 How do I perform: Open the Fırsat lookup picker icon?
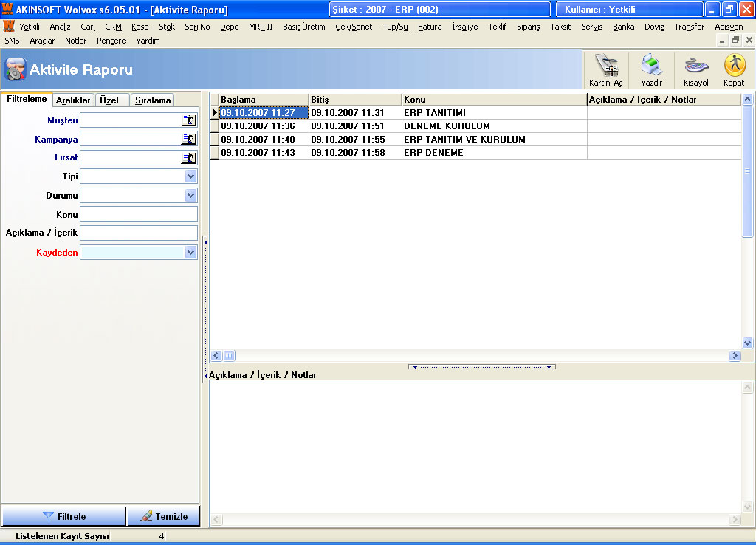click(x=189, y=157)
